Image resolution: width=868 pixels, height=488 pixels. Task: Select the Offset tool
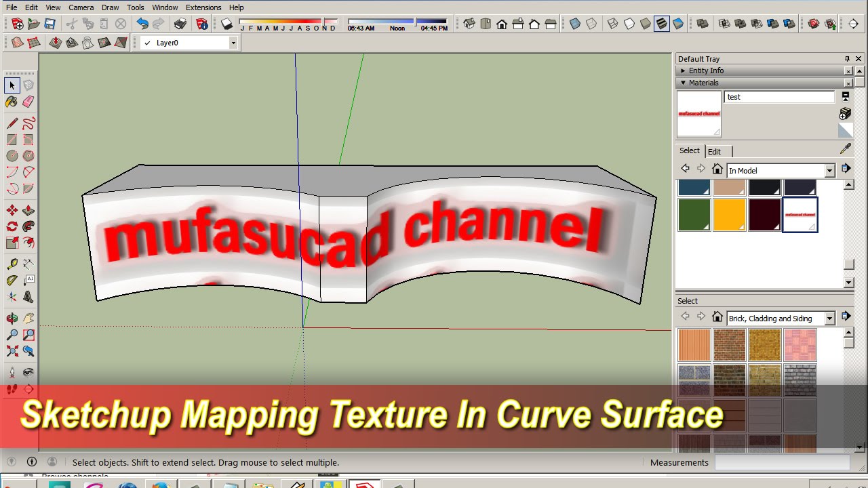tap(28, 243)
